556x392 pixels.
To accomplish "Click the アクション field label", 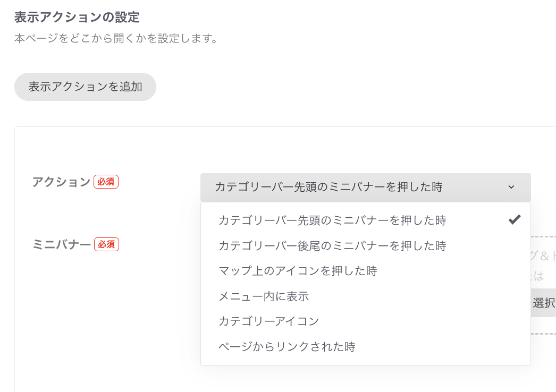I will [x=61, y=182].
